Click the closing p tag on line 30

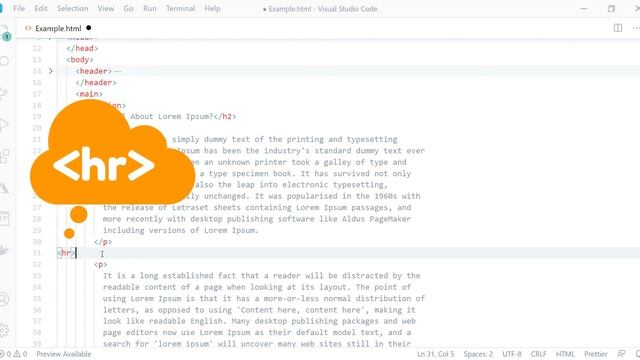click(103, 242)
